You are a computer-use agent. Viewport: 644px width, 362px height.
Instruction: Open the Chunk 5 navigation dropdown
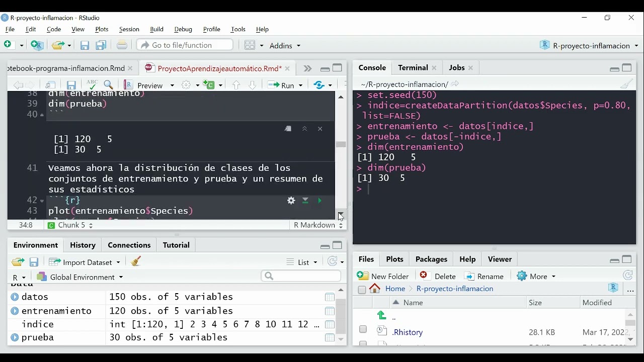tap(70, 225)
